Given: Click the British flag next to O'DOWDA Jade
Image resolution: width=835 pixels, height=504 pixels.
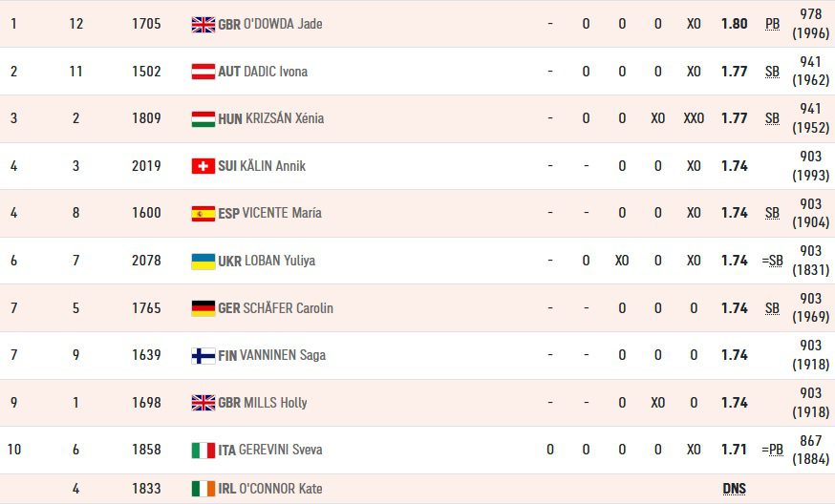Looking at the screenshot, I should pyautogui.click(x=203, y=25).
